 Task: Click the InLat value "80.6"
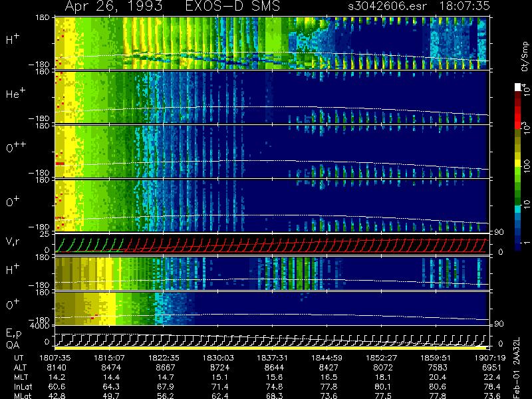tap(439, 386)
